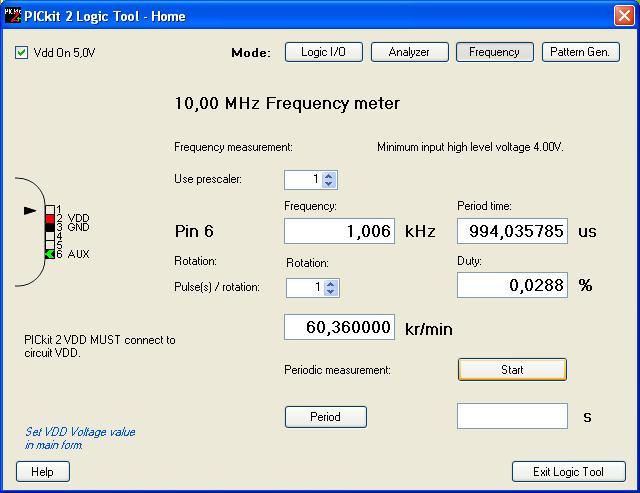
Task: Increase the Use prescaler value with up arrow
Action: (x=329, y=176)
